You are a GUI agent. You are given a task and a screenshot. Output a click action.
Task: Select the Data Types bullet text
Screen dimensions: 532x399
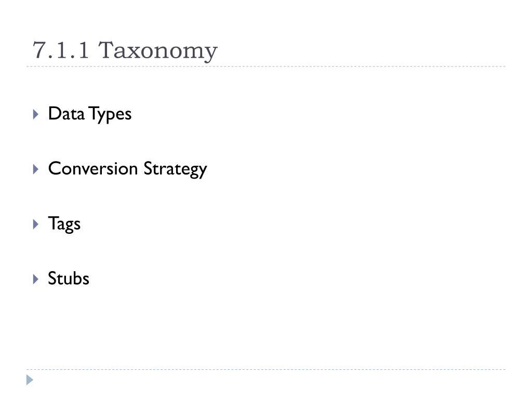coord(89,114)
